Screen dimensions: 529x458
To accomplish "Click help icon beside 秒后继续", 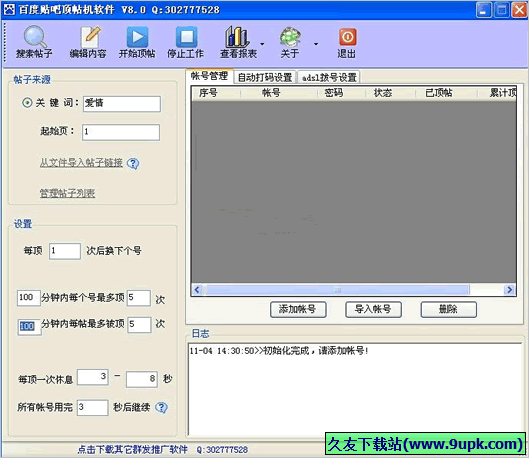I will click(x=161, y=407).
